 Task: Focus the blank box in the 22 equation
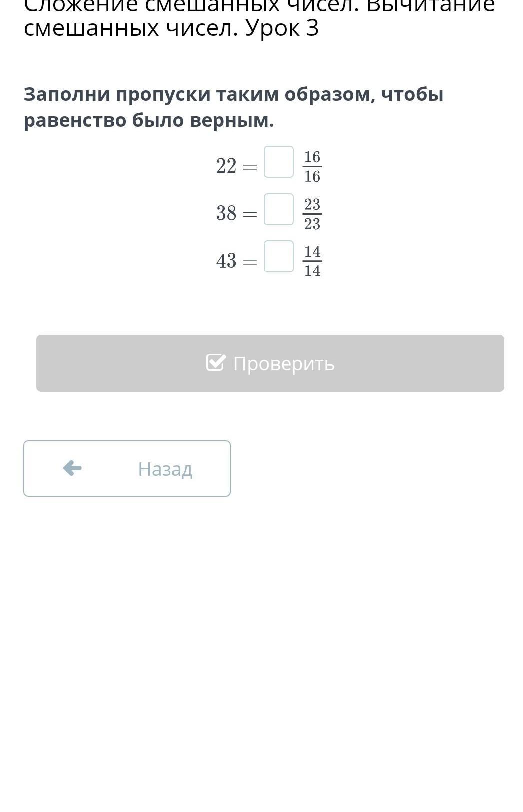click(278, 162)
